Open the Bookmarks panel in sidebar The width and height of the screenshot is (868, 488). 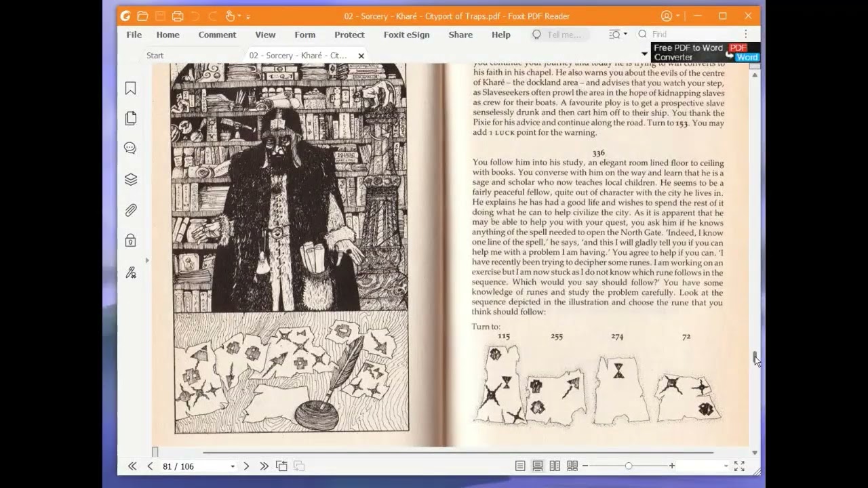pos(130,88)
